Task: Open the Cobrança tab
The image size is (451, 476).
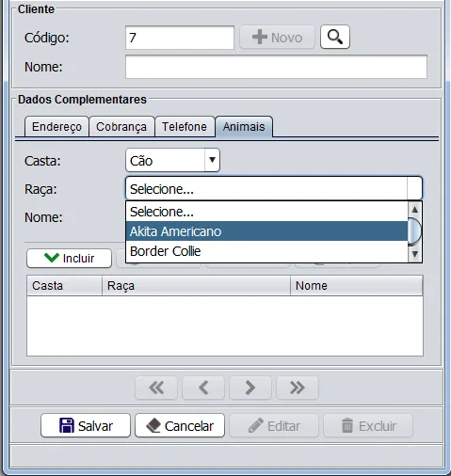Action: pyautogui.click(x=121, y=127)
